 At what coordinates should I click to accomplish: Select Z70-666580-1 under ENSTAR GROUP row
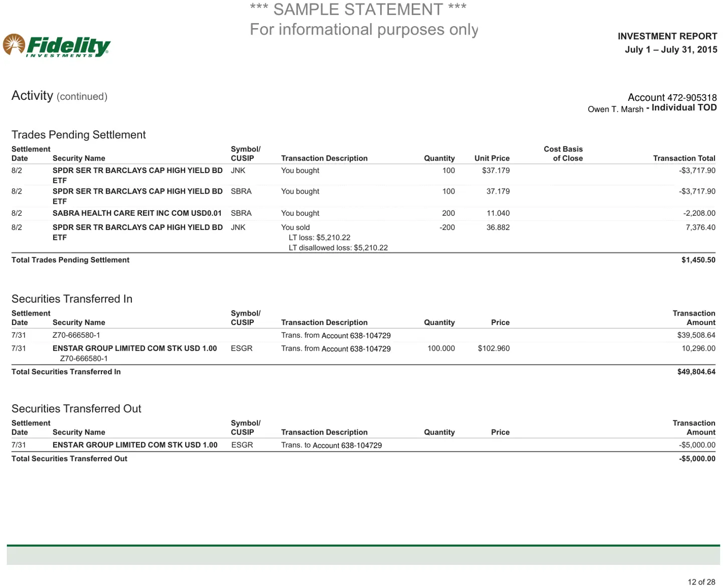84,359
